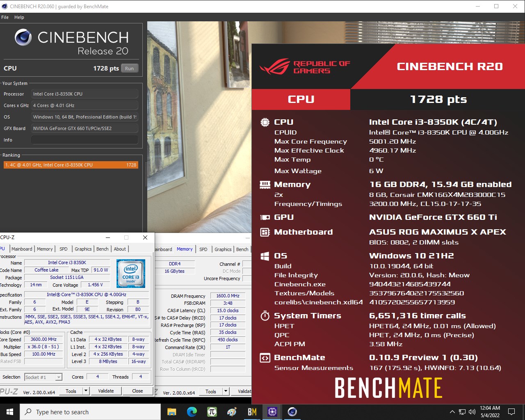The image size is (525, 420).
Task: Close the left CPU-Z window with X
Action: pyautogui.click(x=145, y=237)
